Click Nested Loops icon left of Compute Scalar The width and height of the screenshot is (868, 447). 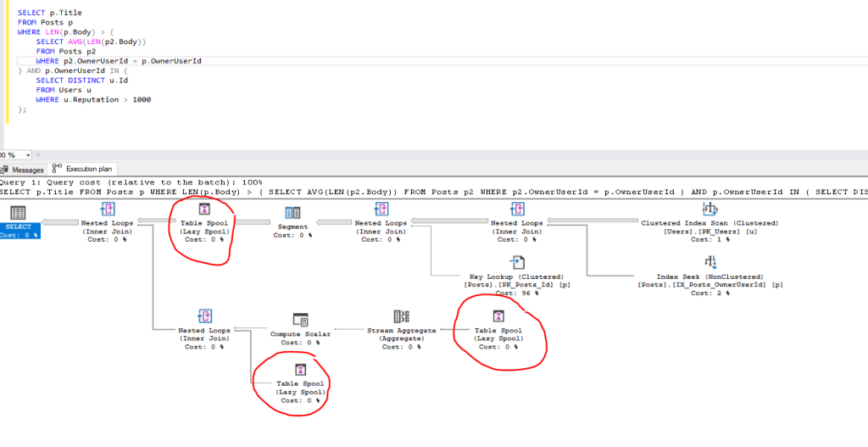click(x=205, y=317)
